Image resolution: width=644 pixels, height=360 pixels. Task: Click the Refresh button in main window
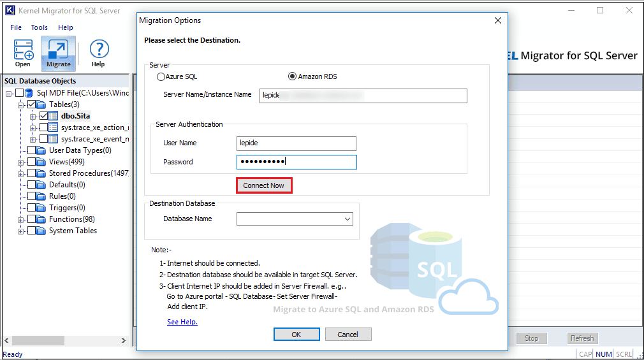(582, 338)
